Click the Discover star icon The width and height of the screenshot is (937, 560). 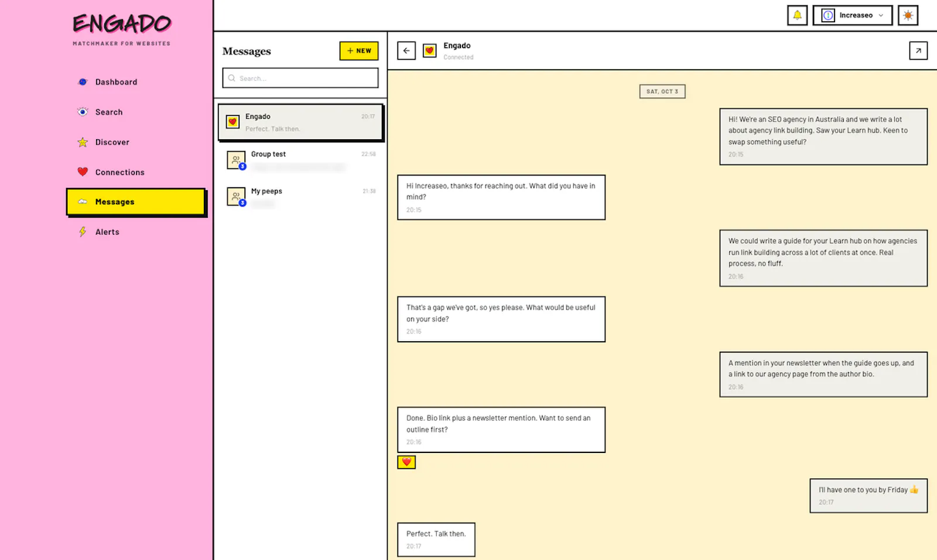pos(83,142)
